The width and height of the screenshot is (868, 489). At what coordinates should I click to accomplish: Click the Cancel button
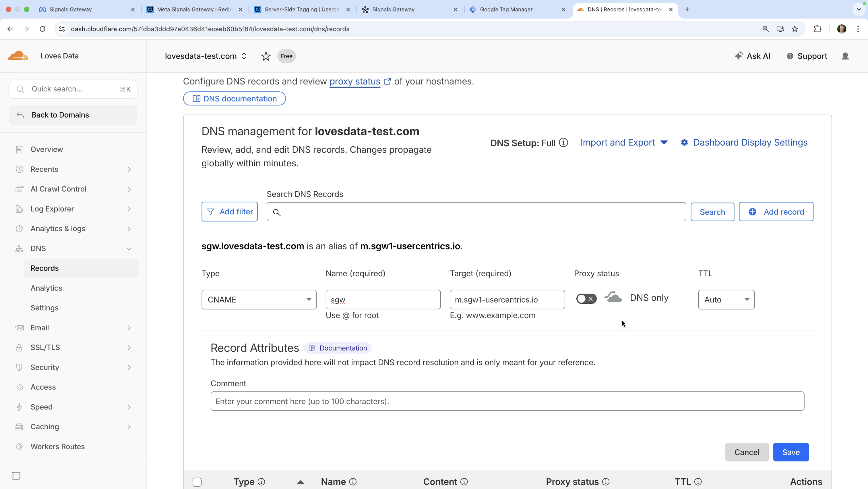coord(747,452)
